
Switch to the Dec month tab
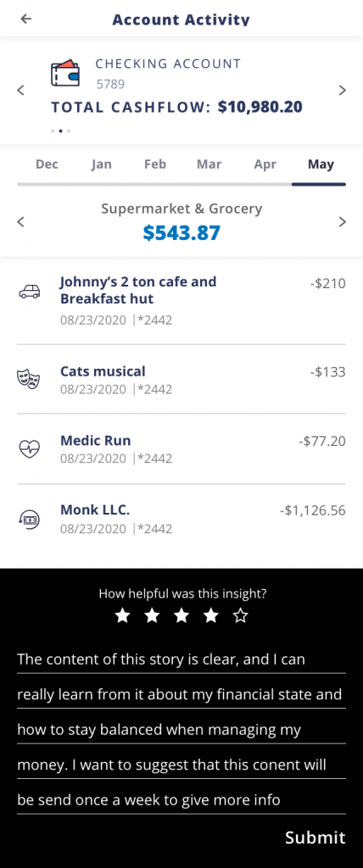click(47, 164)
